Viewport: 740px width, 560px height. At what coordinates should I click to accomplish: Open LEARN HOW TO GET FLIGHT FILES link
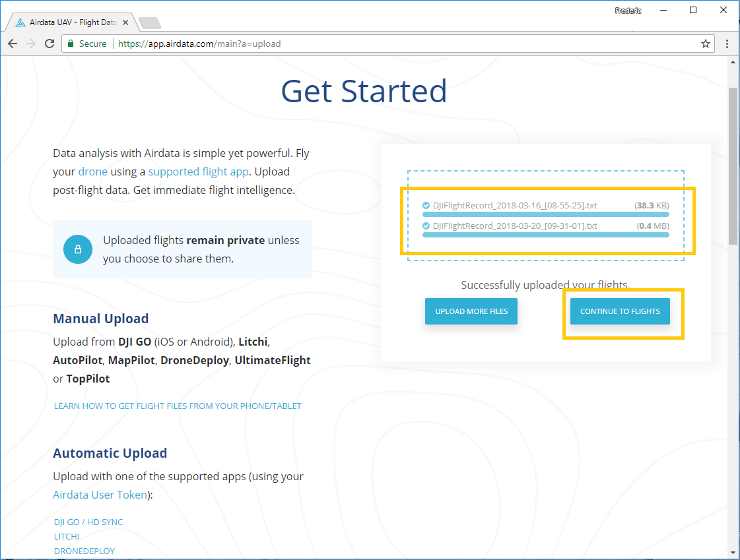tap(178, 406)
